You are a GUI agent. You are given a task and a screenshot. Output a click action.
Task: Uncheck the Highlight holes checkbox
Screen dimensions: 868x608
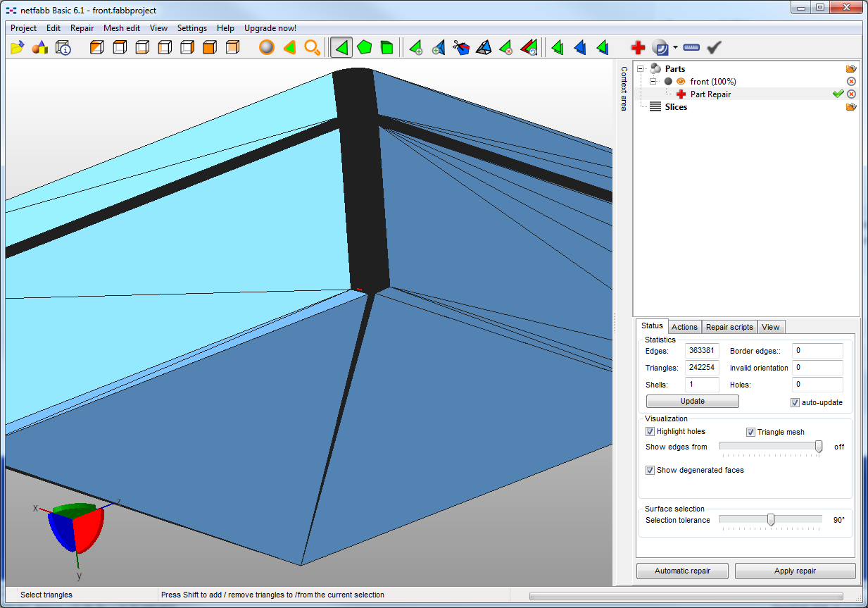tap(650, 432)
